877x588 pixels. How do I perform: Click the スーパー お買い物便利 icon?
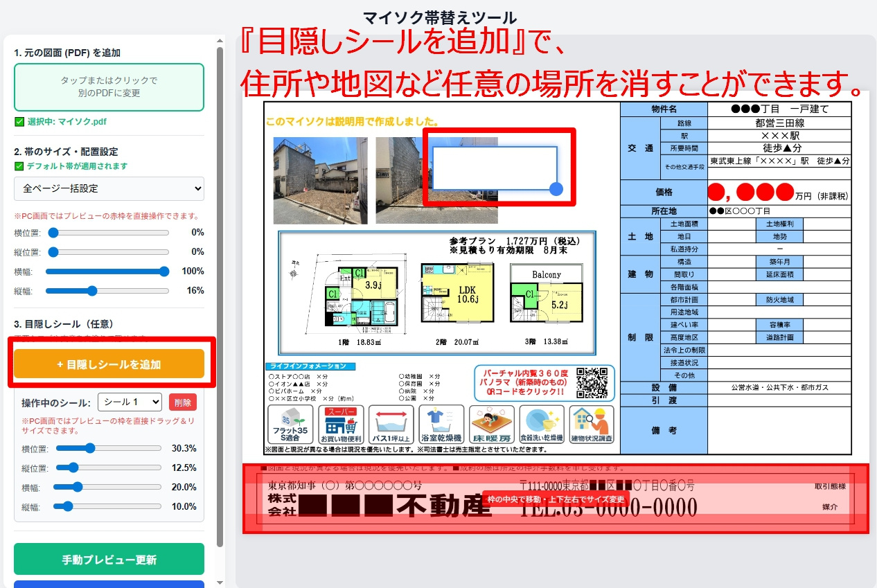coord(340,425)
